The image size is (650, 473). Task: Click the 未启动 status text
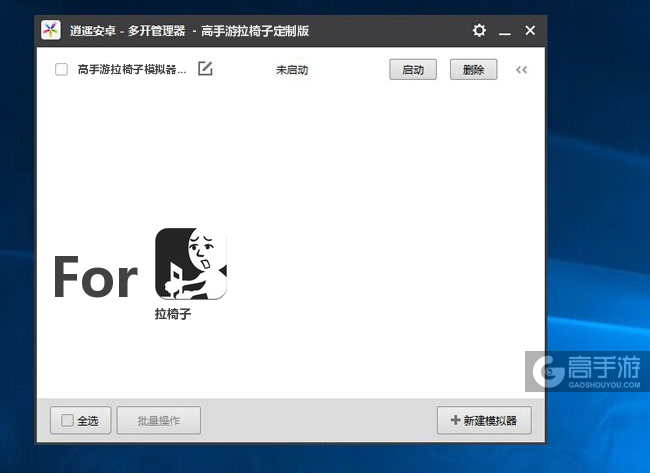[292, 70]
